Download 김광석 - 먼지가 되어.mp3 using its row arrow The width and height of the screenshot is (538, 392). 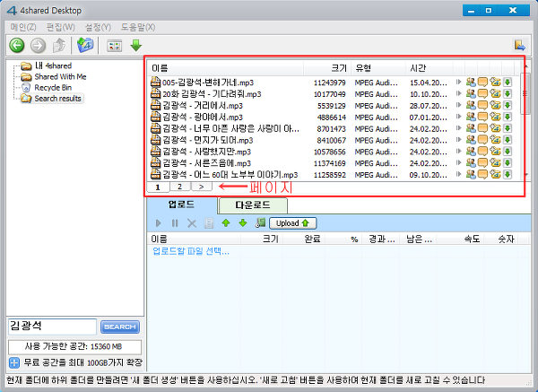tap(508, 140)
